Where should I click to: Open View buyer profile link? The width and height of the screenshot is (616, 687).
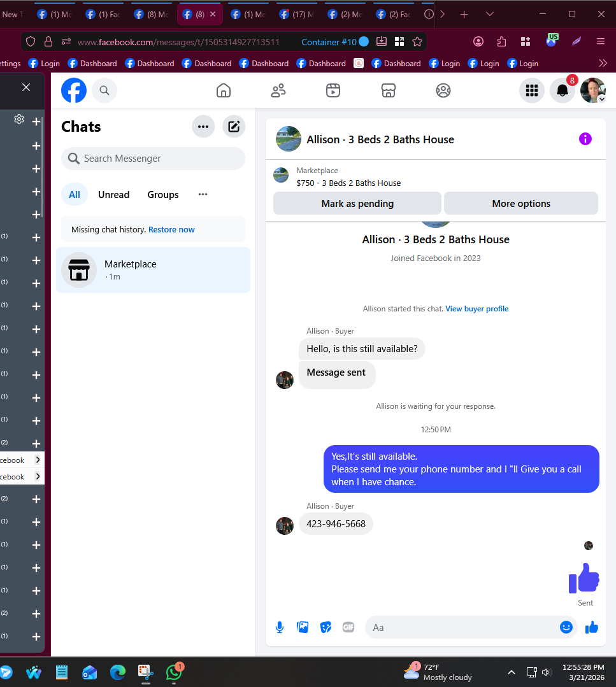tap(477, 309)
